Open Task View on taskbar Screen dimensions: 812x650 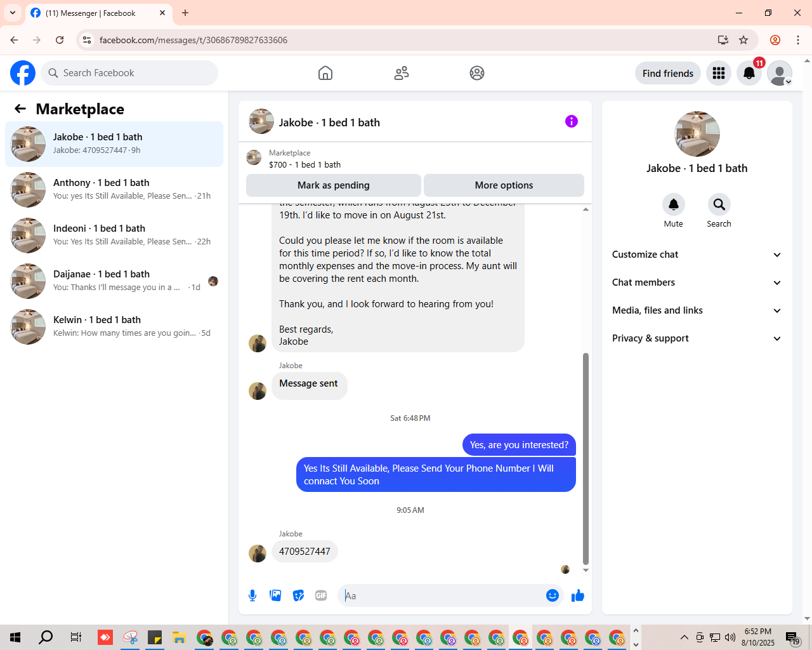(x=75, y=637)
